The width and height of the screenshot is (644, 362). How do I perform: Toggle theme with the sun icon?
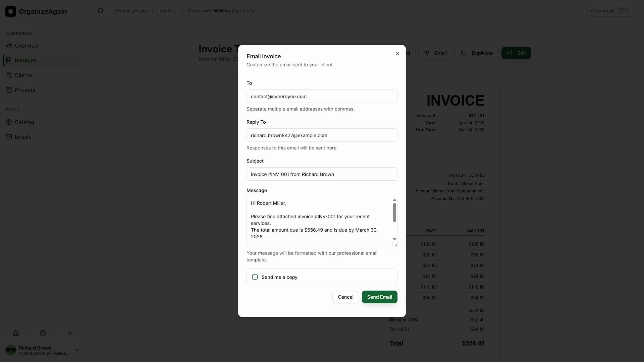coord(70,333)
